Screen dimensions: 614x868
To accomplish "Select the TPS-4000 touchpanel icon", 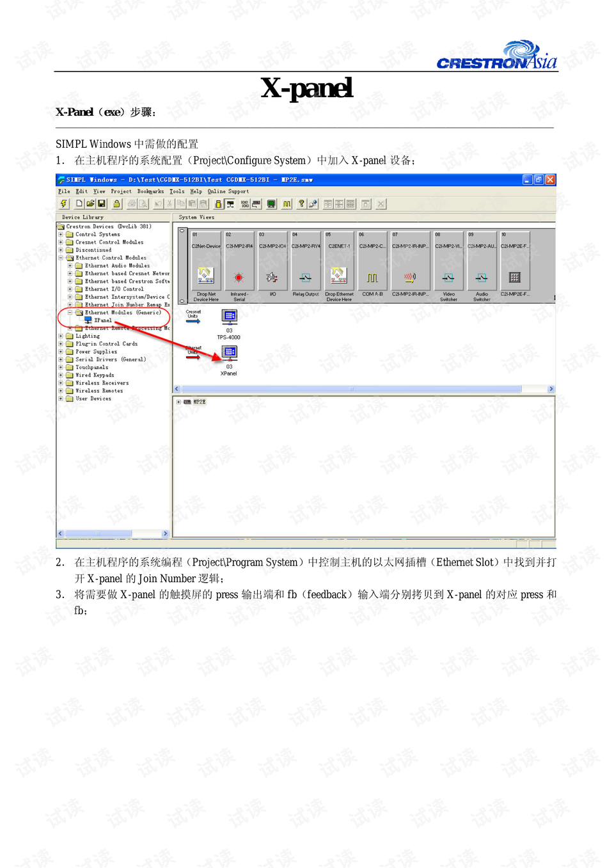I will point(229,315).
